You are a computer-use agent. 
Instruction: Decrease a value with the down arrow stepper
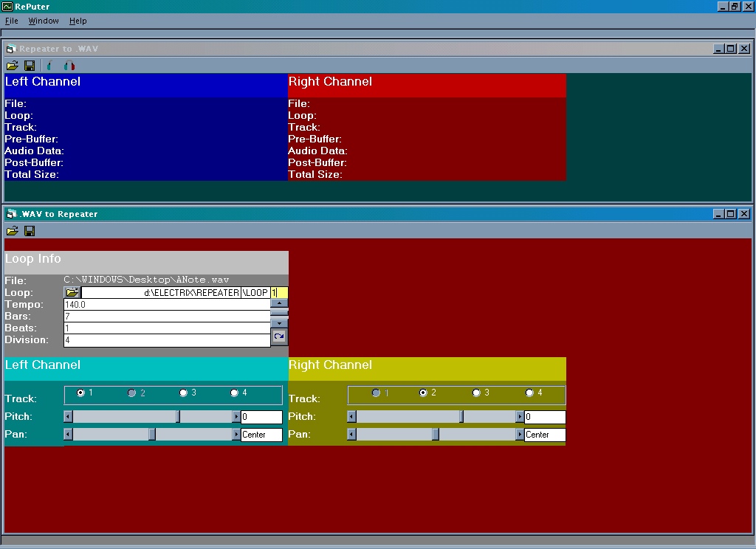pos(278,322)
